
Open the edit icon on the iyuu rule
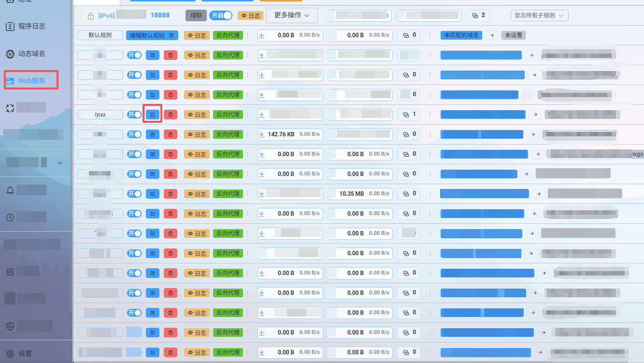click(x=152, y=115)
